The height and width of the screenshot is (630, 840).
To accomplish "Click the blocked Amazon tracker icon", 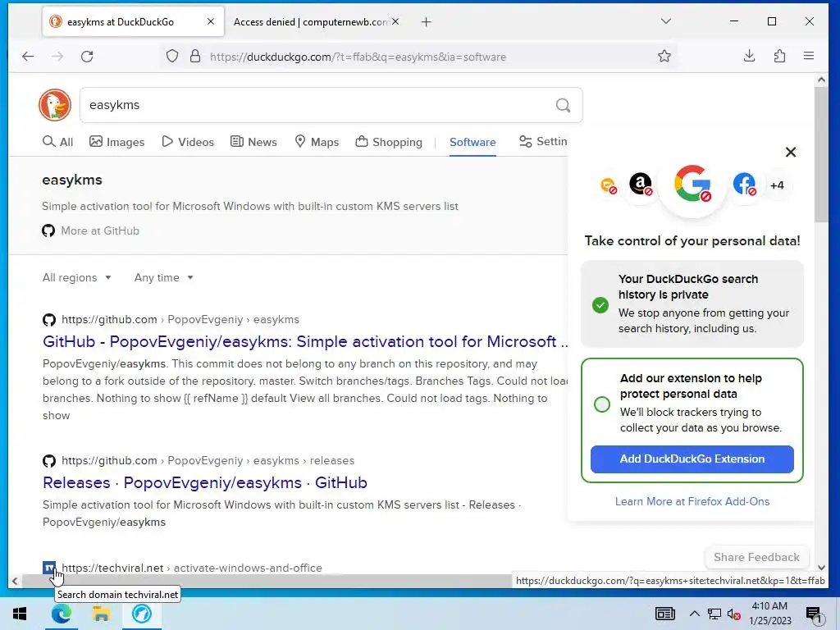I will point(641,185).
